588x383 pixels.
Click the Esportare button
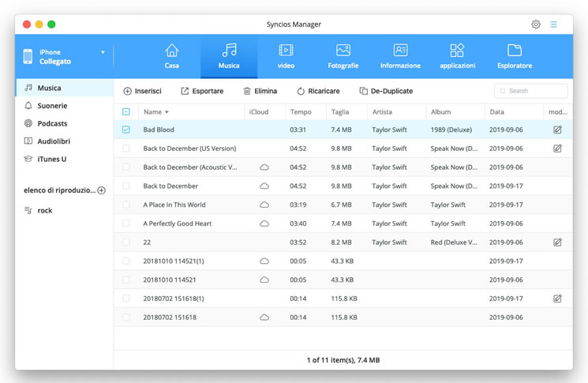coord(202,91)
